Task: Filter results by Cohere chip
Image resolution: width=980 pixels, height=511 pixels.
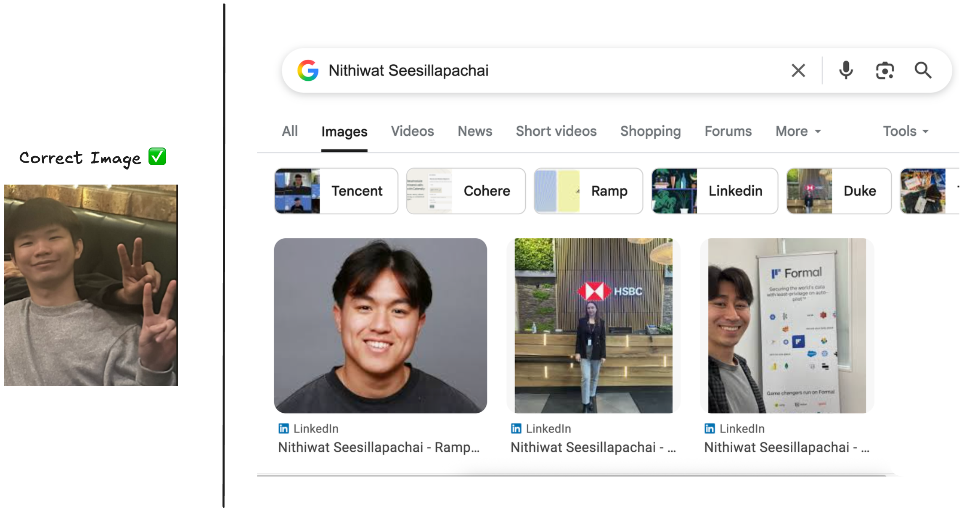Action: pyautogui.click(x=466, y=191)
